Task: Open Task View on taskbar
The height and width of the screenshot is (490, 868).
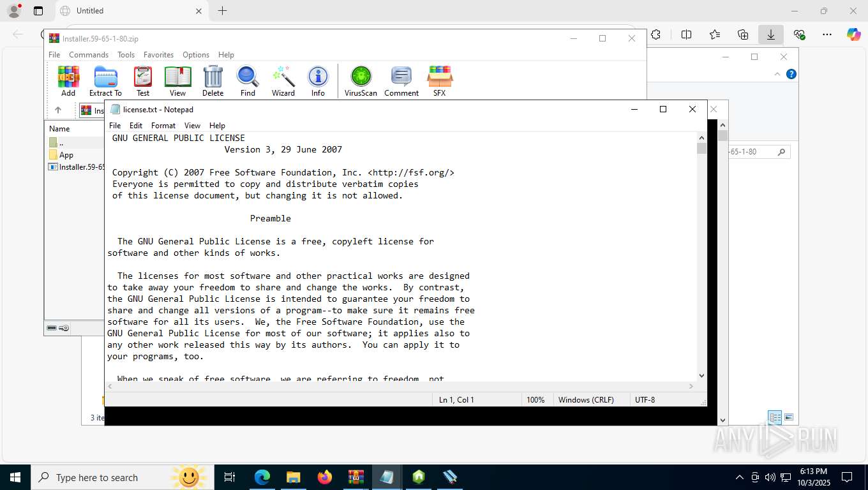Action: click(230, 477)
